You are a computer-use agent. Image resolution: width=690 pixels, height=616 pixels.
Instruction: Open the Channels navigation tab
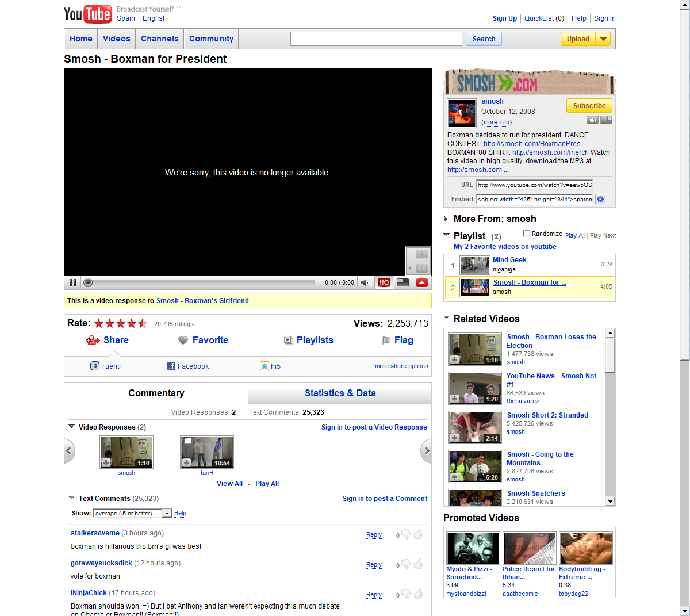(159, 39)
